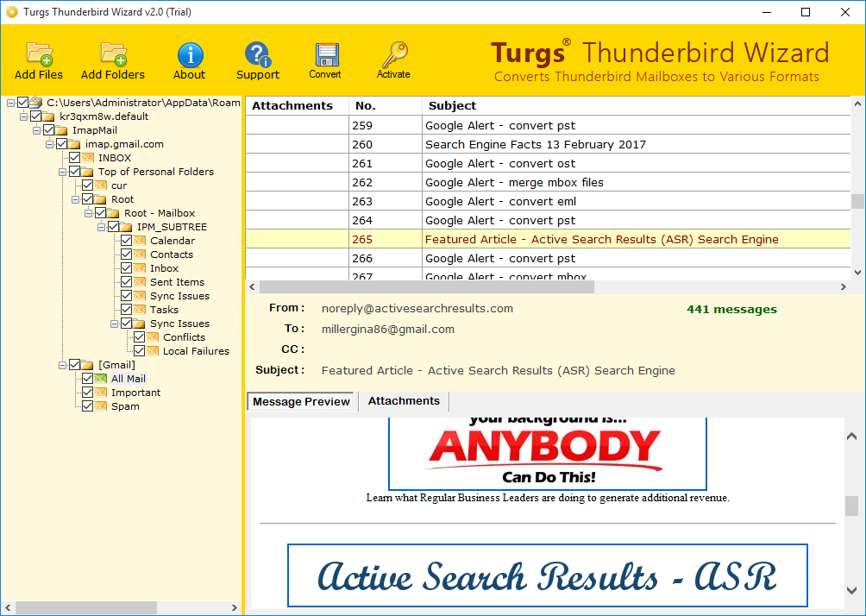Click the ImapMail folder icon
This screenshot has width=866, height=616.
(x=61, y=130)
